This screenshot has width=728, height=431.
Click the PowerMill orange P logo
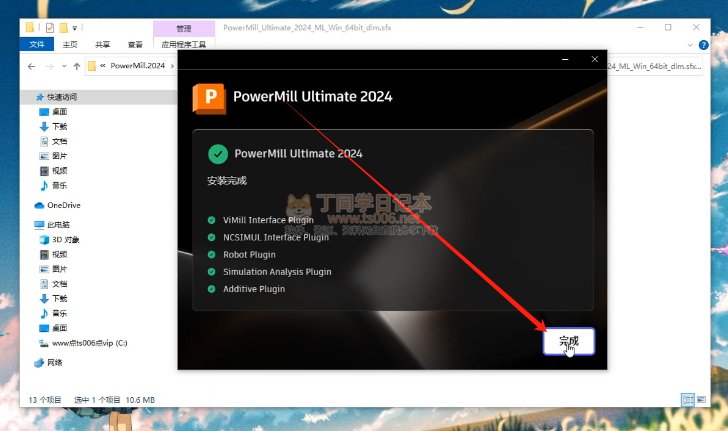pos(209,98)
